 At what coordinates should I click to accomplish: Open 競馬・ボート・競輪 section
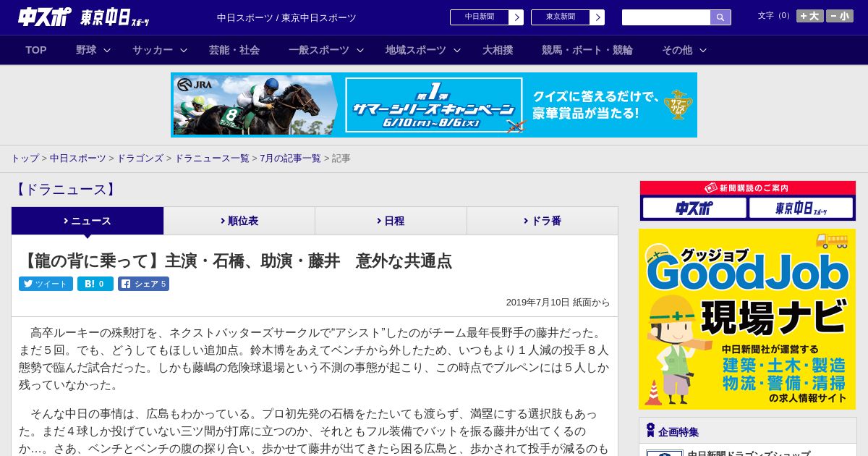(x=587, y=50)
